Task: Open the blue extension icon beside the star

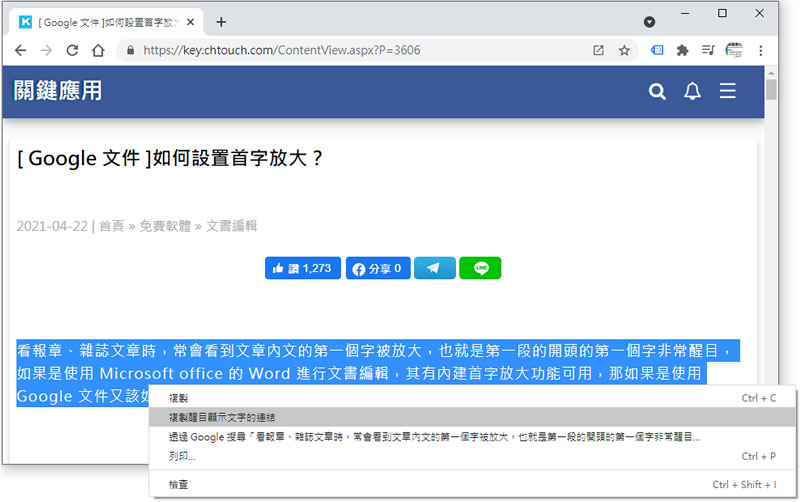Action: pos(657,50)
